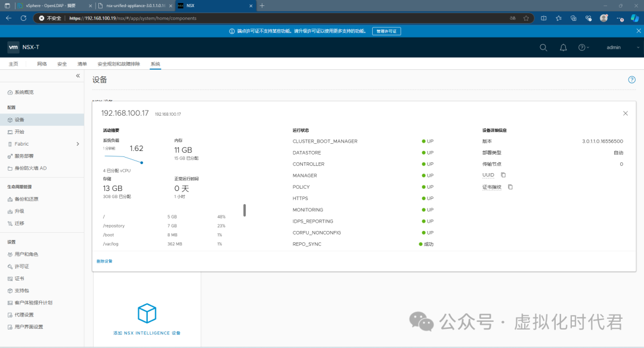Click the browser read aloud icon
644x348 pixels.
click(513, 18)
